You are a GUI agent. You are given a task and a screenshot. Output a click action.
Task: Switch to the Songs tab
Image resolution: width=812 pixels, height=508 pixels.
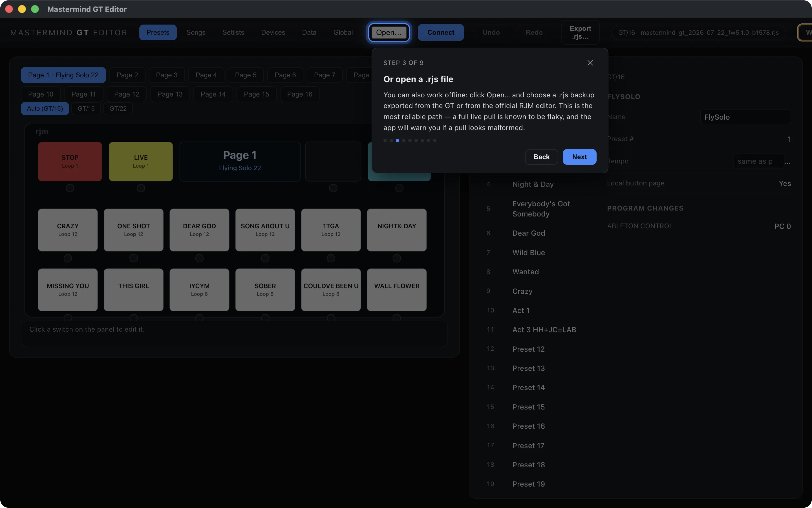(x=196, y=32)
